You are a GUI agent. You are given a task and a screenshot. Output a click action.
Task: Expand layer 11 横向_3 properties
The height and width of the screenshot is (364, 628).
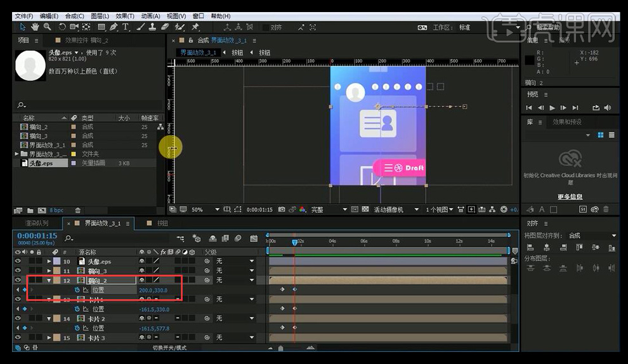point(49,271)
